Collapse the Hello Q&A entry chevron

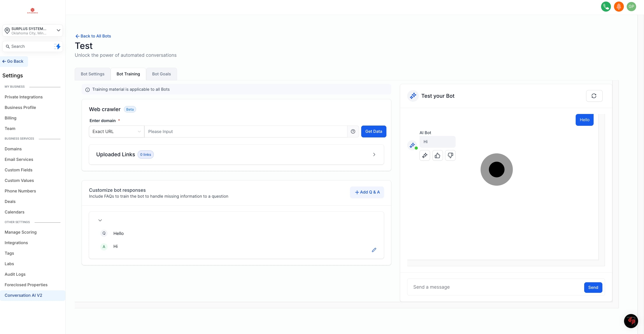pyautogui.click(x=100, y=220)
